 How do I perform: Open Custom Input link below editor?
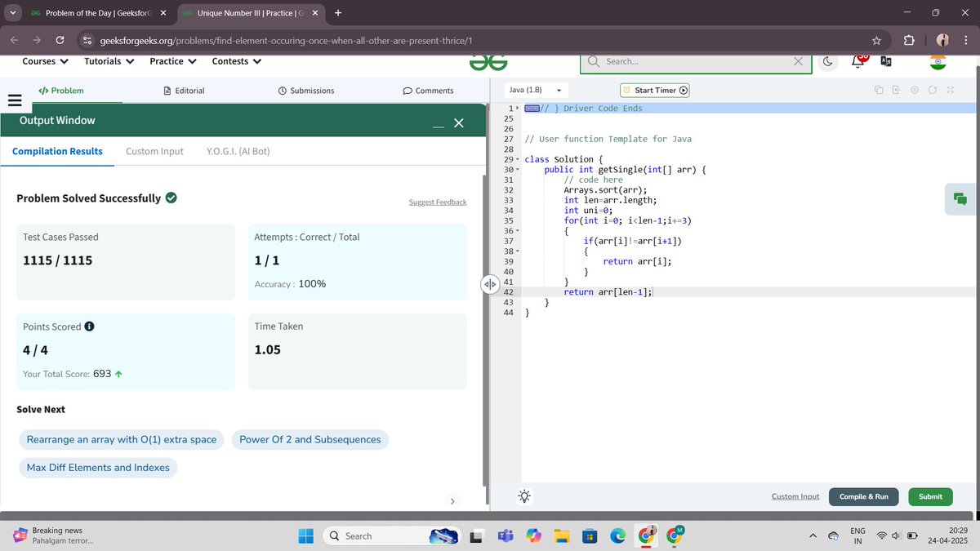pos(795,496)
